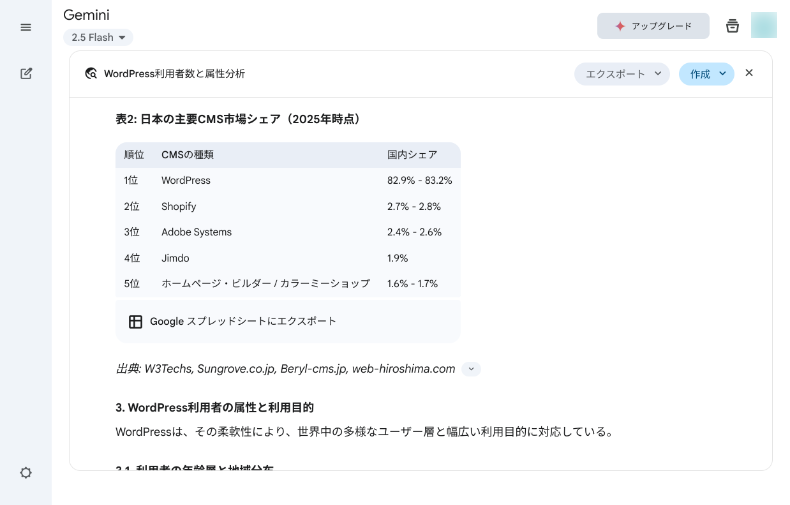Close the report panel with X

(x=749, y=73)
